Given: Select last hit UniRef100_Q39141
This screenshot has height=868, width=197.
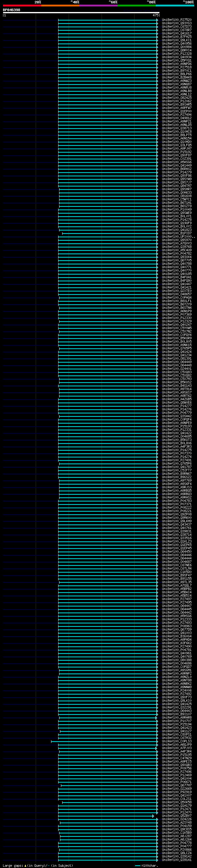Looking at the screenshot, I should [176, 860].
